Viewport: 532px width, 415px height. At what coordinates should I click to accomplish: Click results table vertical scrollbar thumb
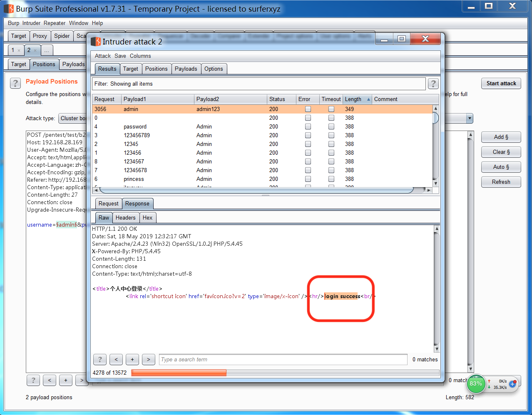pyautogui.click(x=436, y=118)
